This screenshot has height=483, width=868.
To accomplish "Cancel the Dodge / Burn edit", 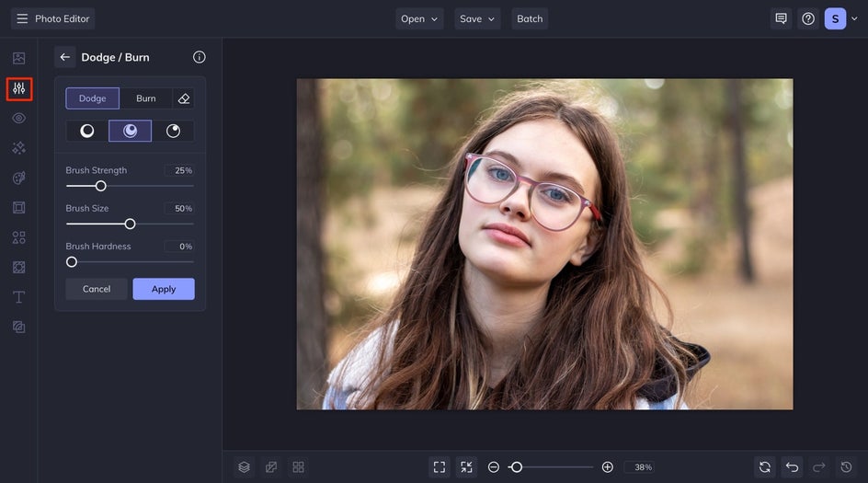I will [x=97, y=289].
